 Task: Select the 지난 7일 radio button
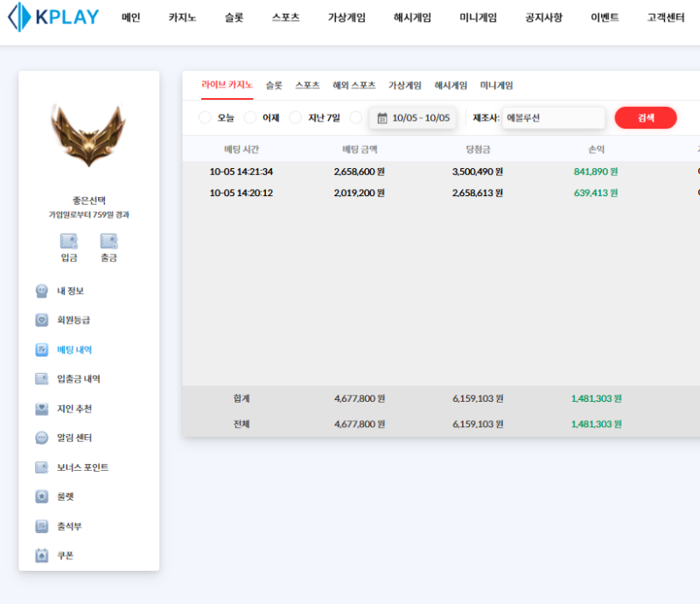[x=296, y=117]
